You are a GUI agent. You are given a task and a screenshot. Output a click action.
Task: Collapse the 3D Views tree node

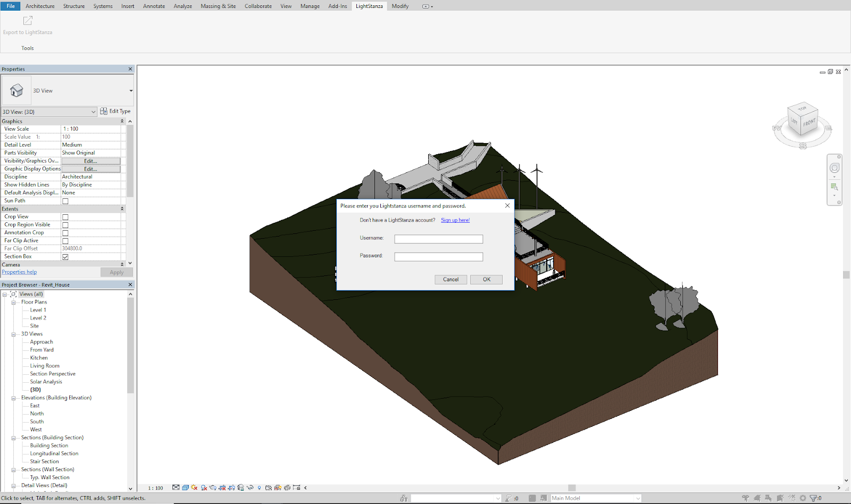(13, 334)
